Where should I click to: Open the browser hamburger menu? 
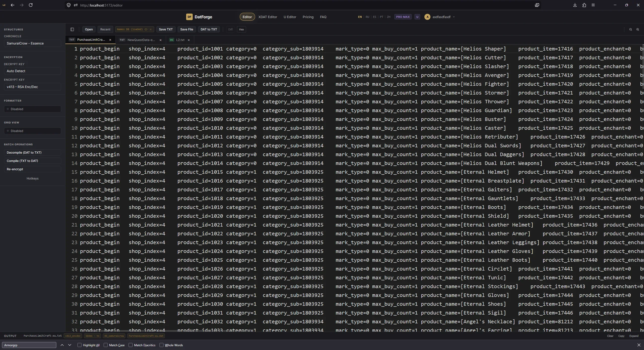coord(593,5)
